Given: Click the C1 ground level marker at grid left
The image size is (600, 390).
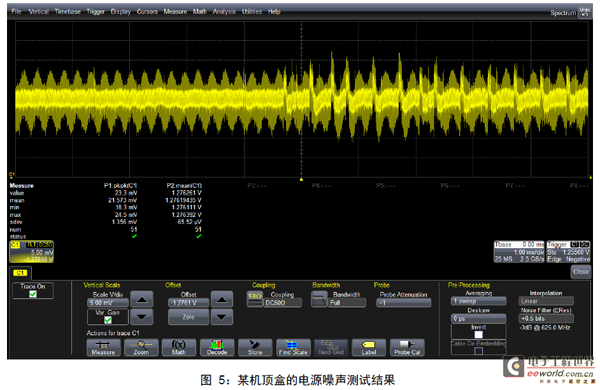Looking at the screenshot, I should tap(12, 175).
